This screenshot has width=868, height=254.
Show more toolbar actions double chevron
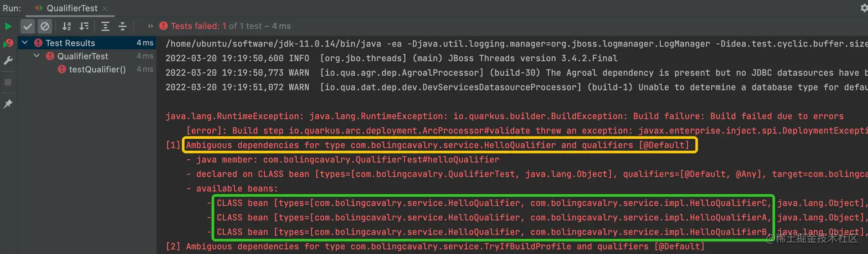(150, 26)
